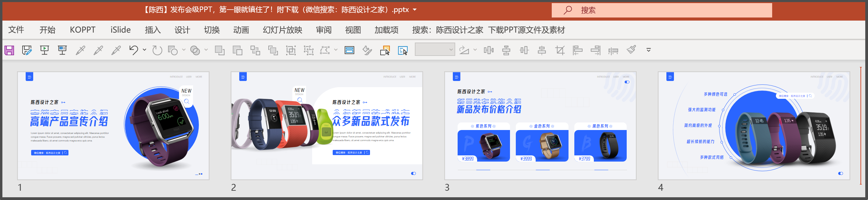This screenshot has width=868, height=200.
Task: Select slide 1 thumbnail 高端产品宣传介绍
Action: (113, 126)
